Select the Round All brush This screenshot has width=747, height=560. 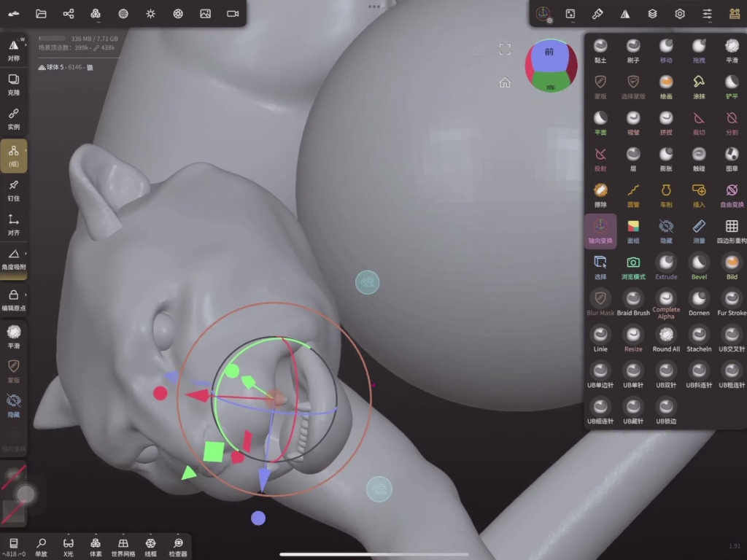click(x=666, y=340)
